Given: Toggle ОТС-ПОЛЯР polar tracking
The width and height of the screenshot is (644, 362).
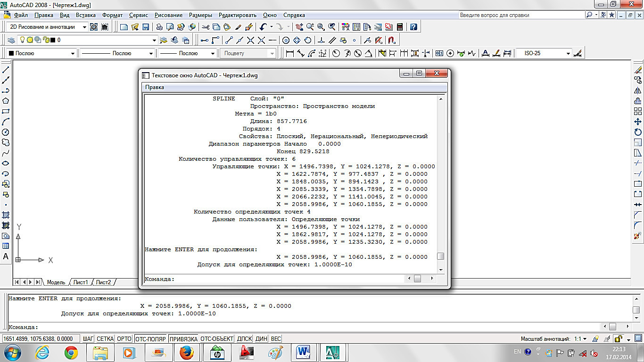Looking at the screenshot, I should pos(150,338).
